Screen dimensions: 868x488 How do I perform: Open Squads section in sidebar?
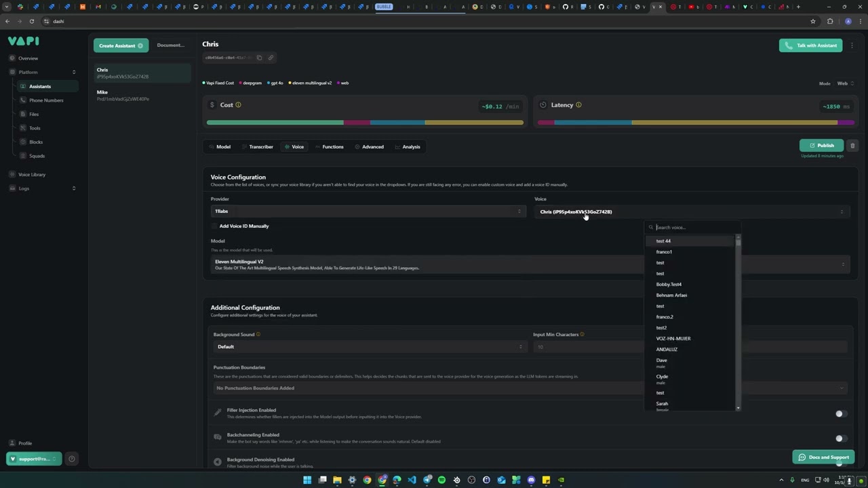pyautogui.click(x=37, y=156)
